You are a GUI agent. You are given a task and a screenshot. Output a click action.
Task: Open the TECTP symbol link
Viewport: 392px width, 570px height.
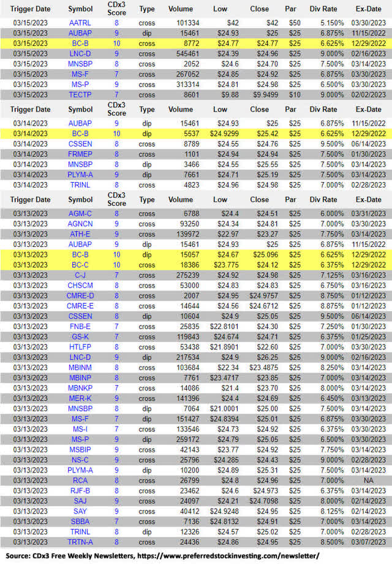click(80, 95)
